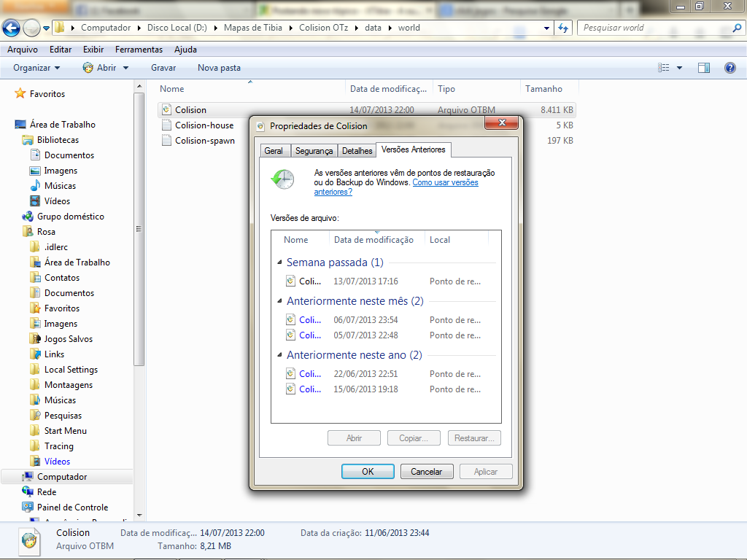Viewport: 747px width, 560px height.
Task: Open the Ajuda menu
Action: [185, 50]
